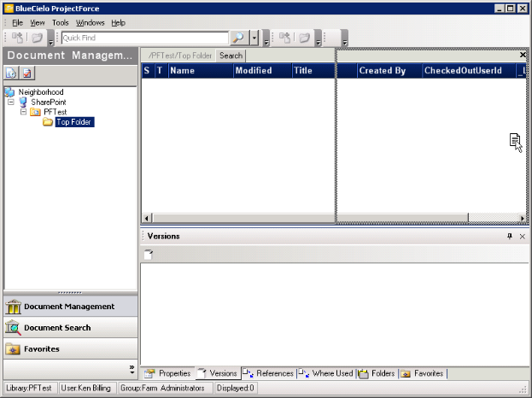The image size is (532, 398).
Task: Click the navigation pane splitter grip dots
Action: pyautogui.click(x=70, y=292)
